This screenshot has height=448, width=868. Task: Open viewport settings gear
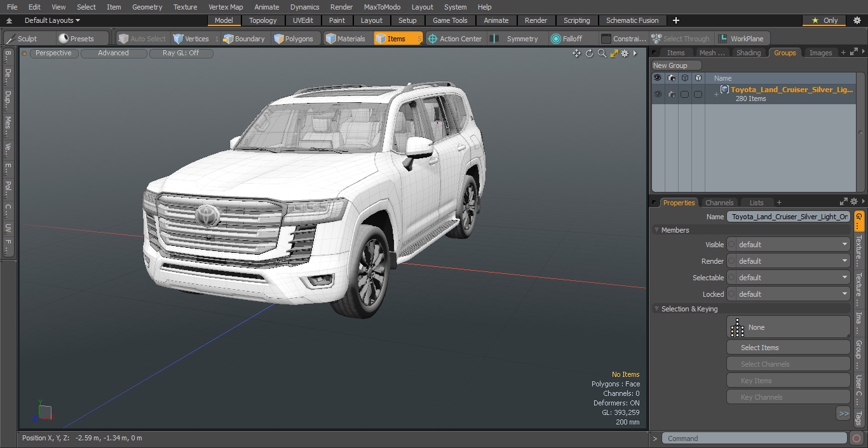[x=625, y=53]
